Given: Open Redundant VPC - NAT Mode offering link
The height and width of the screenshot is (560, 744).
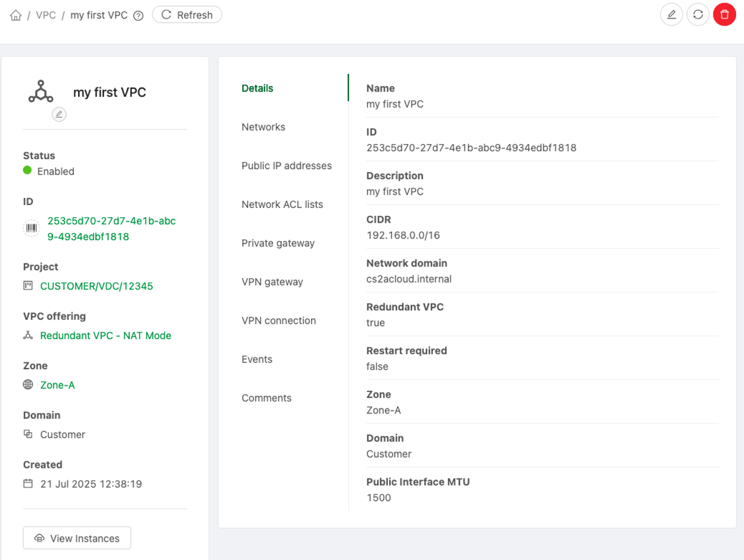Looking at the screenshot, I should point(106,336).
